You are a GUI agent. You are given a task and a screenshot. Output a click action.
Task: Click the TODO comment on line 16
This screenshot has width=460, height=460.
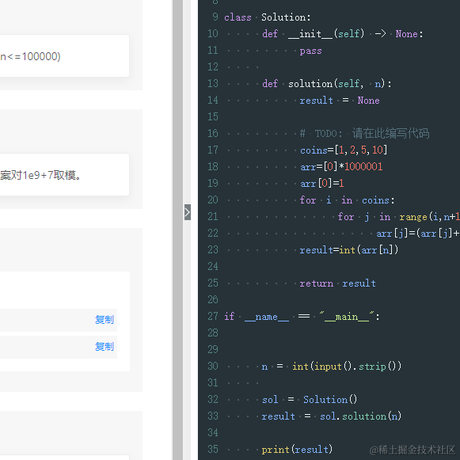point(364,133)
